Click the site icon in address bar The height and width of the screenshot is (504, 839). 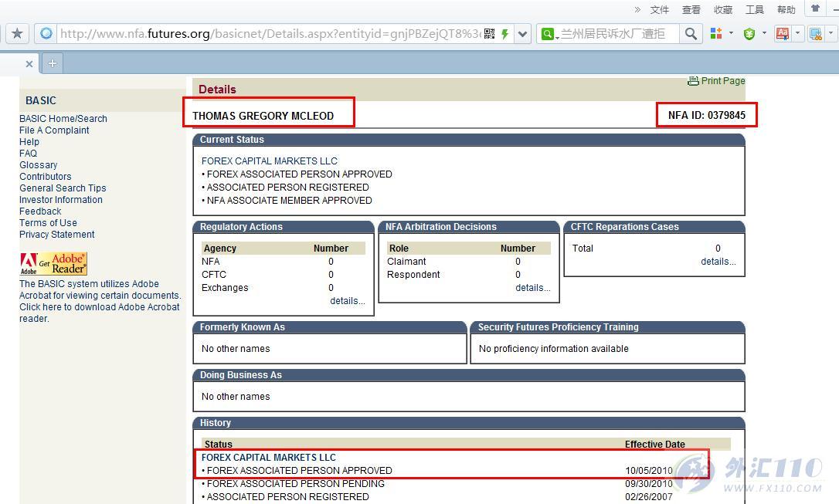(x=46, y=34)
